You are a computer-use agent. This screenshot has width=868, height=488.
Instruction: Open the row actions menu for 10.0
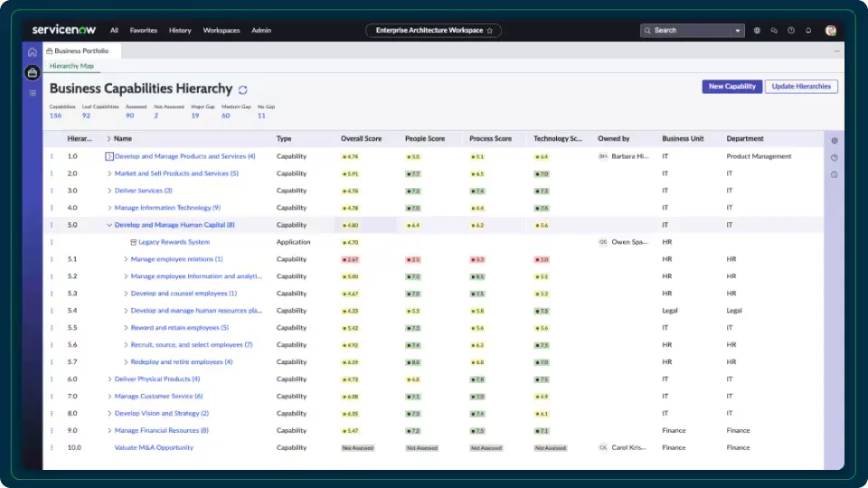52,447
